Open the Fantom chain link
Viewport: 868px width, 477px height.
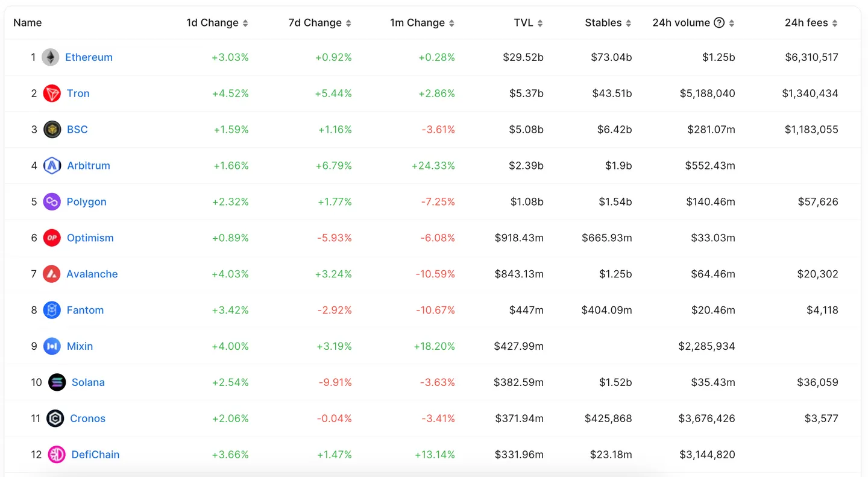click(x=85, y=310)
